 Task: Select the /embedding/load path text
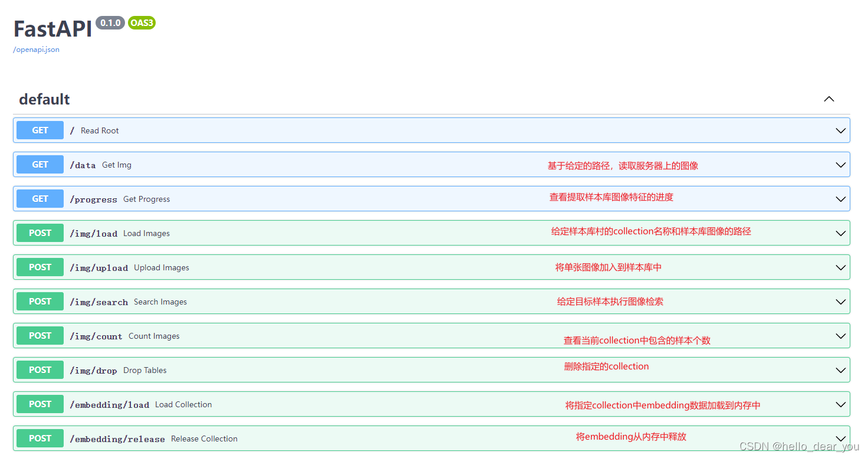pos(109,405)
